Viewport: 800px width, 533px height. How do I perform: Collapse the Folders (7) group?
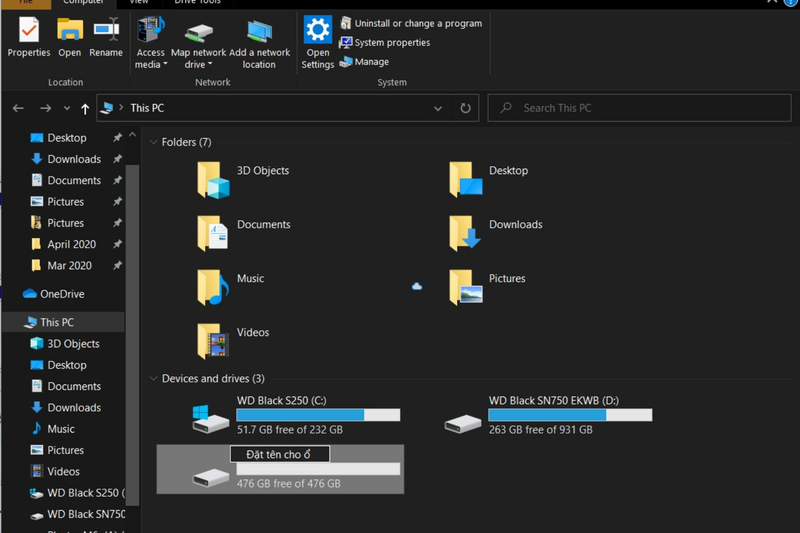pyautogui.click(x=153, y=142)
